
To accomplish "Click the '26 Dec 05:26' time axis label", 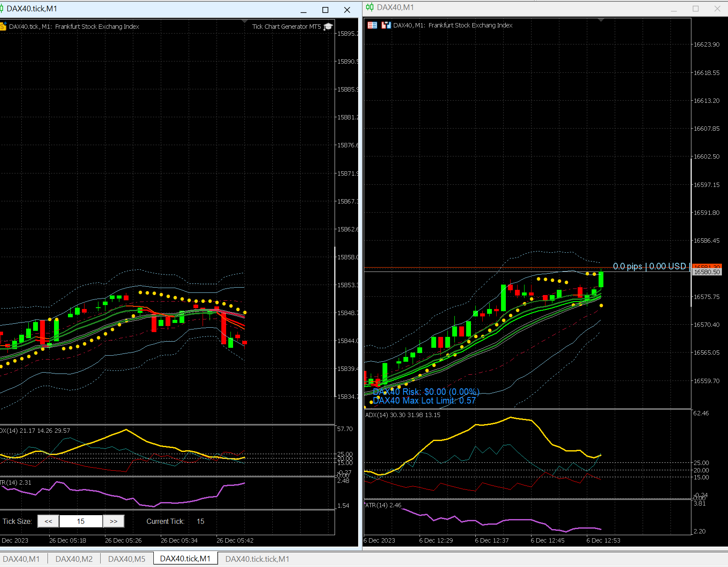I will point(123,540).
